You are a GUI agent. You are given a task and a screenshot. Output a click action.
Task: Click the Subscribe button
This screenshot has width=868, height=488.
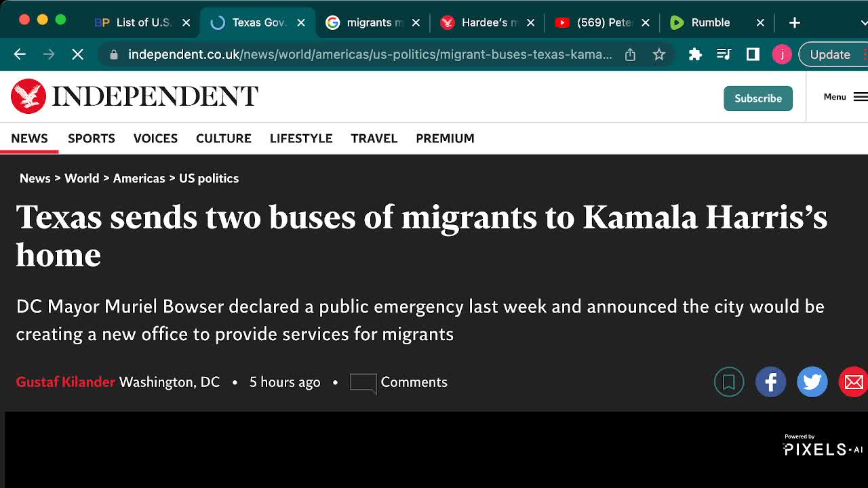pyautogui.click(x=758, y=98)
